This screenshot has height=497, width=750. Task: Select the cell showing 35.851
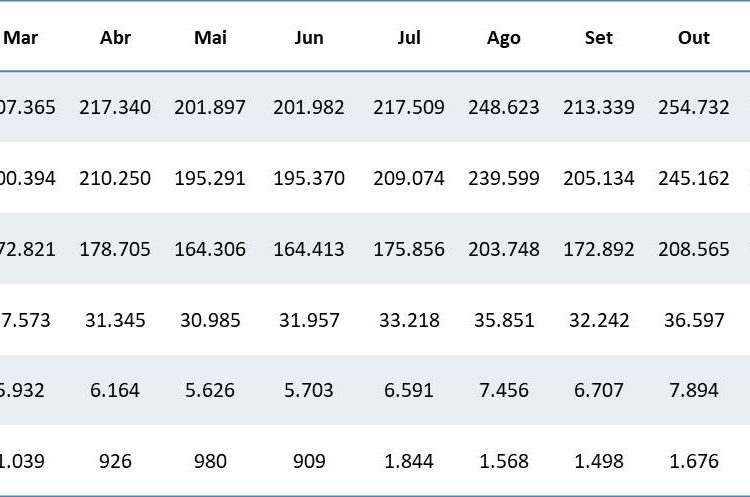click(x=503, y=320)
